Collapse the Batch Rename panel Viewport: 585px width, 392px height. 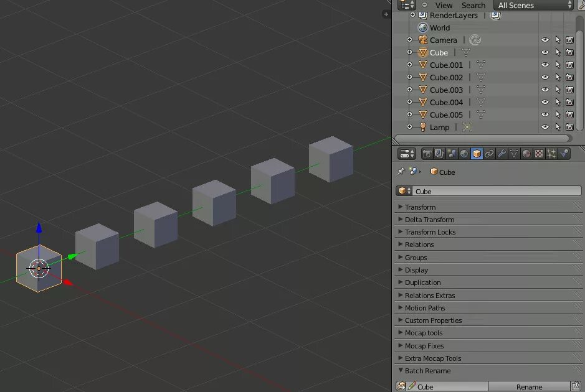point(488,371)
